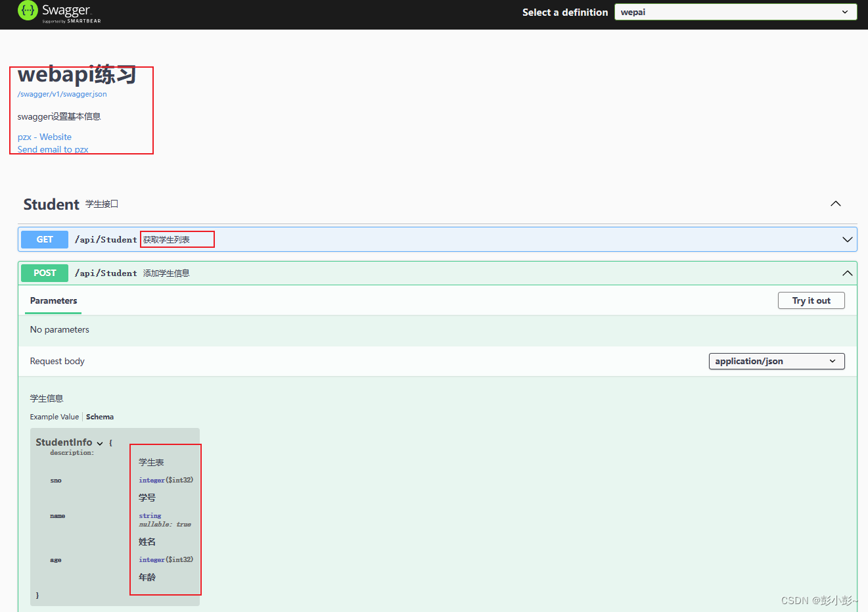Click the 'Request body' label
868x612 pixels.
click(x=57, y=361)
